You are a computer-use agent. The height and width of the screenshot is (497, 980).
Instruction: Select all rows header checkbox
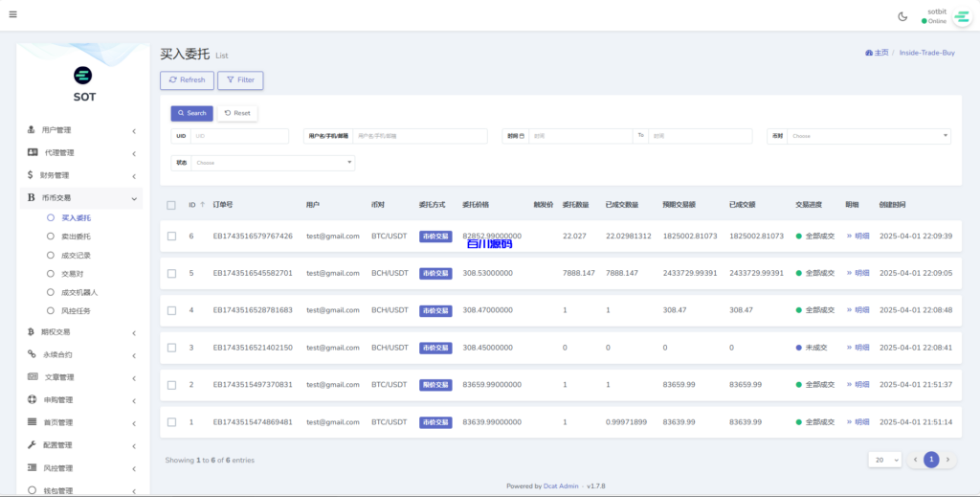click(171, 205)
